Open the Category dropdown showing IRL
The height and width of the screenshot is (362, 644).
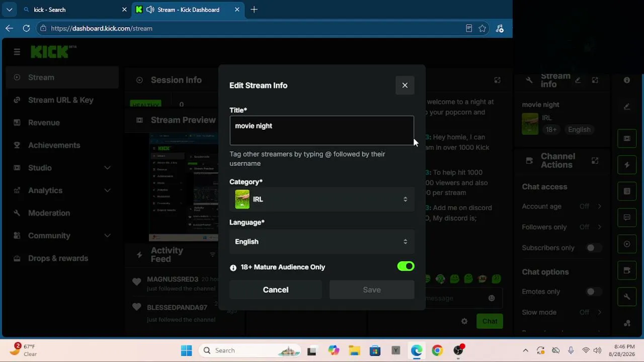[322, 200]
